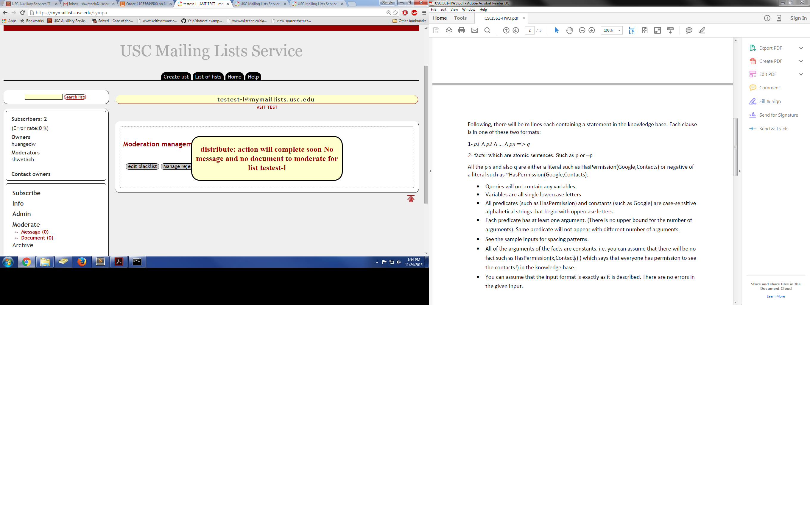Zoom in with the plus circle icon
This screenshot has height=532, width=810.
592,30
